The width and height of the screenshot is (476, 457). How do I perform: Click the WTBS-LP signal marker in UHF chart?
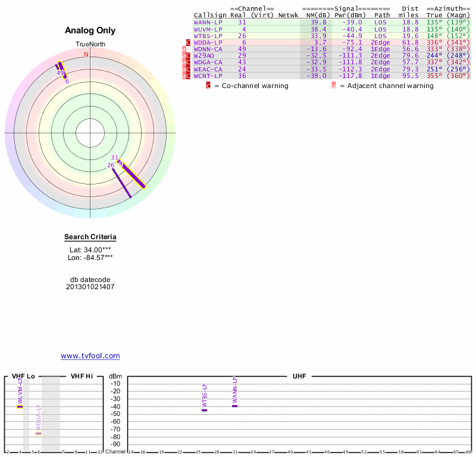click(204, 410)
